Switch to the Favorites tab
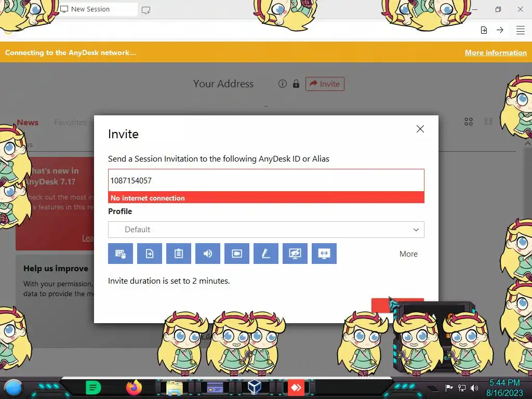This screenshot has height=399, width=532. (x=70, y=123)
